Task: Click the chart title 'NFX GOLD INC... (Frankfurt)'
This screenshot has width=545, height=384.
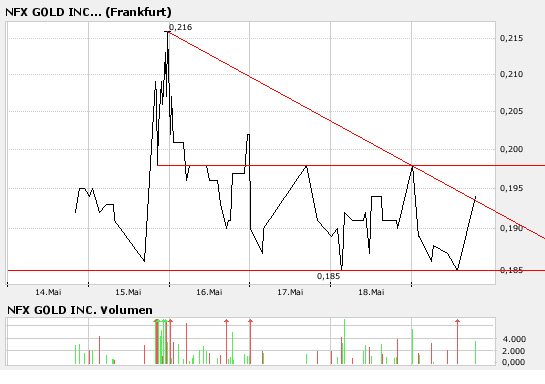Action: [x=88, y=12]
